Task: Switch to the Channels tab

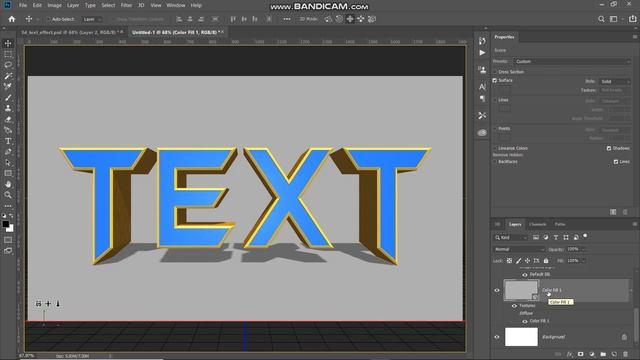Action: (537, 224)
